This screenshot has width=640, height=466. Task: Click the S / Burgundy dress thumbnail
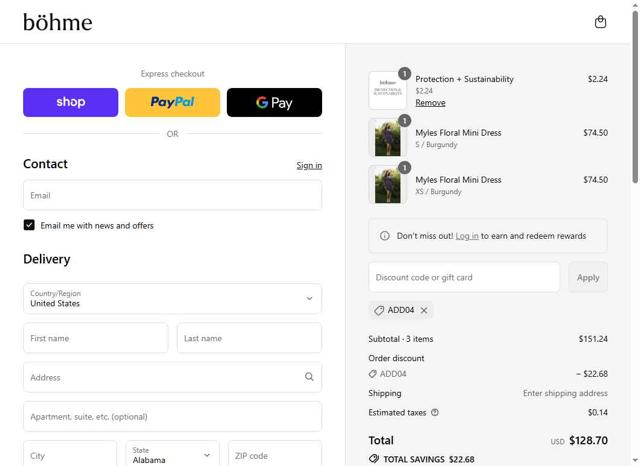pyautogui.click(x=387, y=138)
